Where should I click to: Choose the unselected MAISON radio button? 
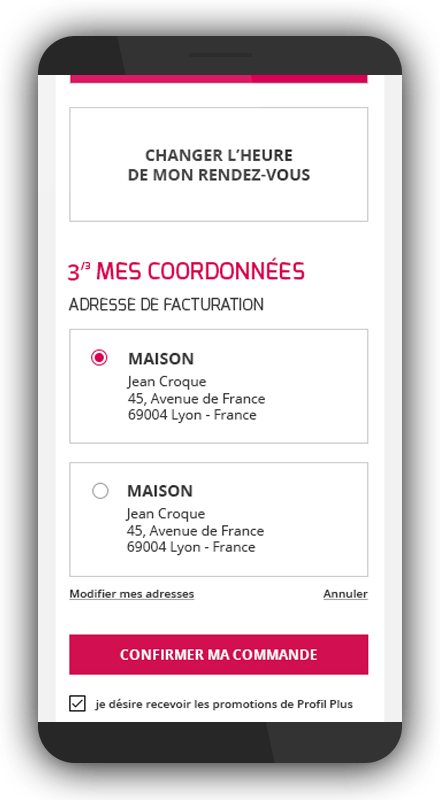[x=100, y=491]
